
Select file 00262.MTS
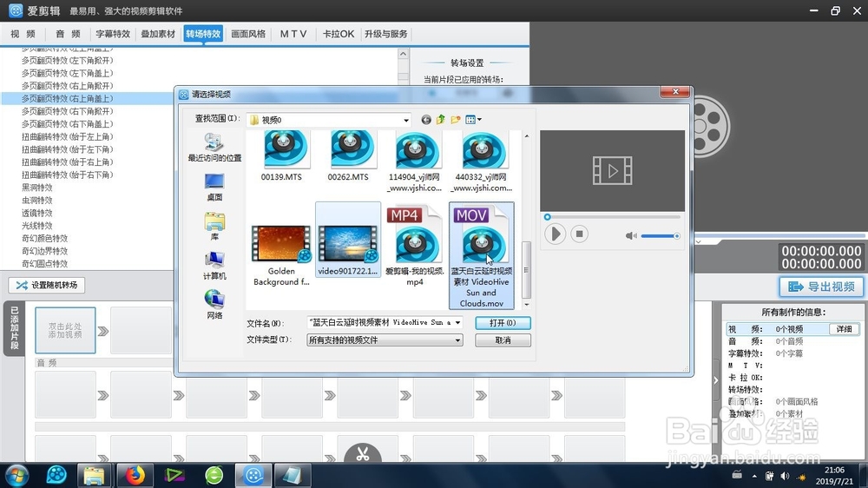pyautogui.click(x=348, y=156)
